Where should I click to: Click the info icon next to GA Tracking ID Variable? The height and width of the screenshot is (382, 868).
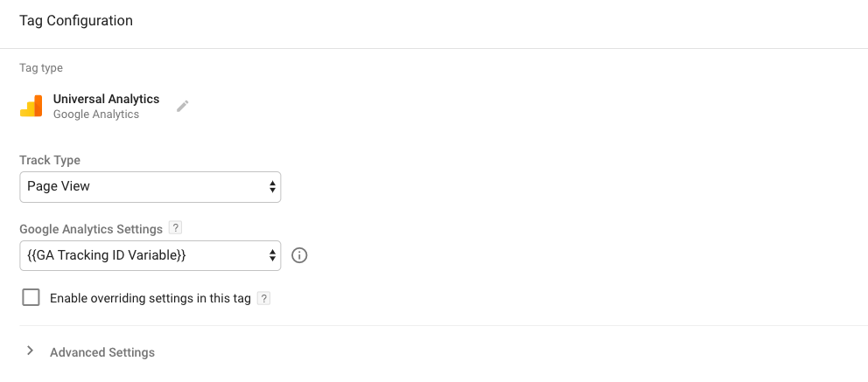(x=299, y=256)
